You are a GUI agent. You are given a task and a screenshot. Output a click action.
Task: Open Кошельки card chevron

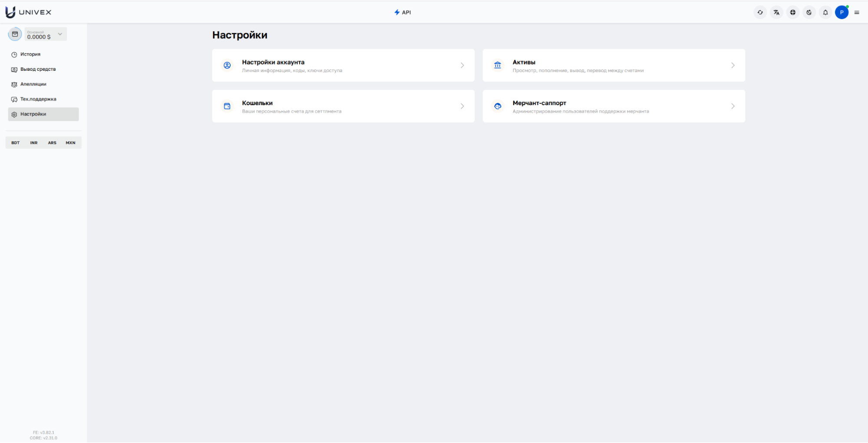(x=462, y=106)
